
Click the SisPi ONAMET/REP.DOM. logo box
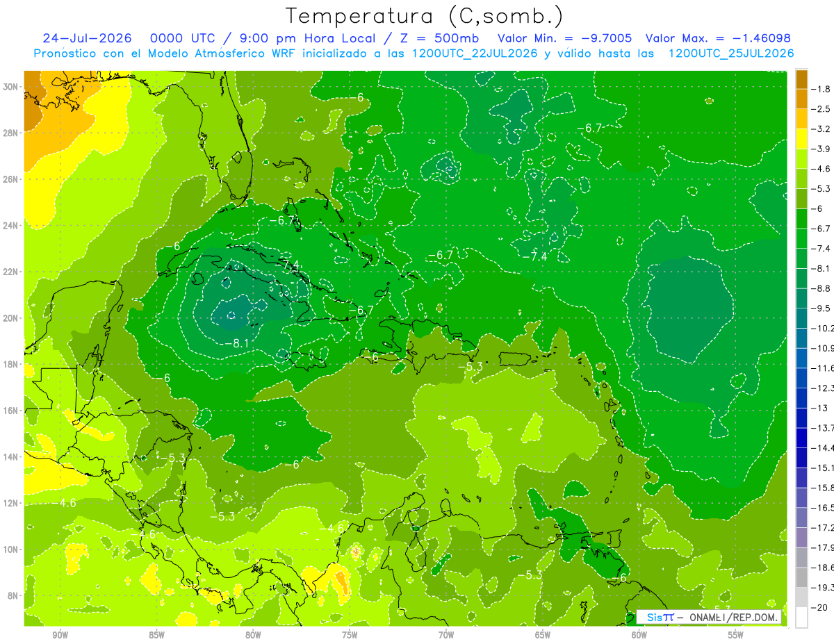[709, 617]
